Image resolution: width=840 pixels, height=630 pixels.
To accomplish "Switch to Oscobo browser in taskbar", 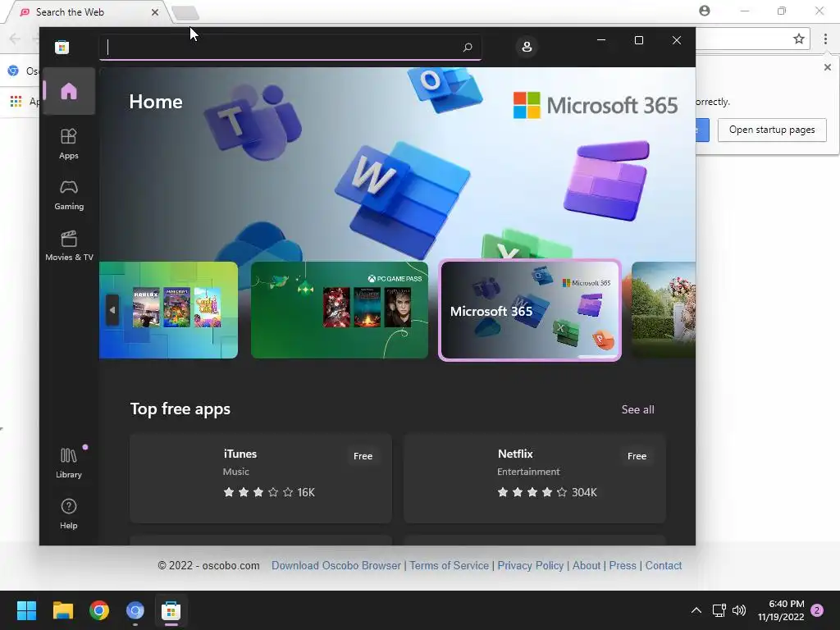I will [135, 610].
